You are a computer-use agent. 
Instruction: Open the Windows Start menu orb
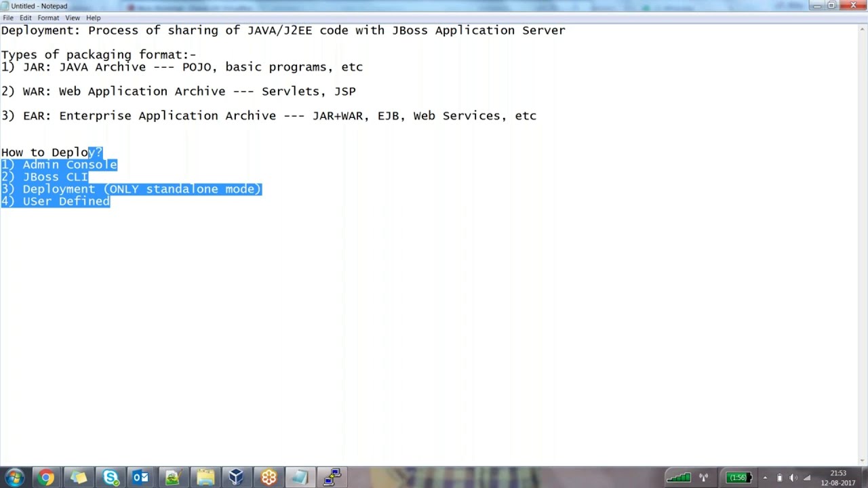pos(14,478)
